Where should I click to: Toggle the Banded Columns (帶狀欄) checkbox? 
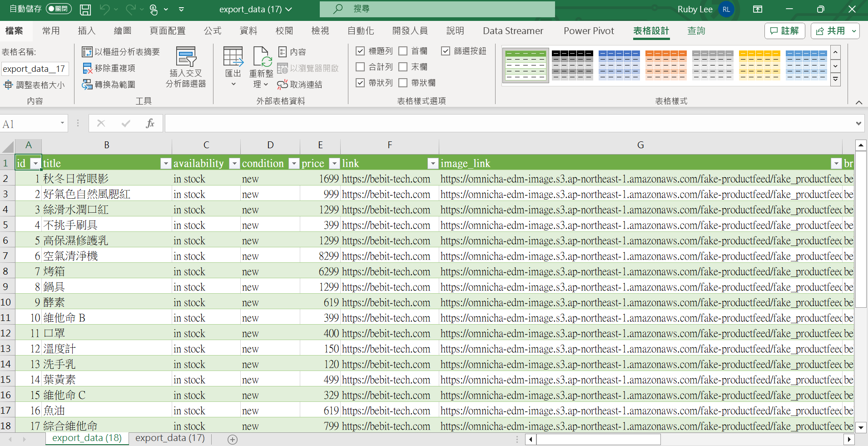coord(403,83)
